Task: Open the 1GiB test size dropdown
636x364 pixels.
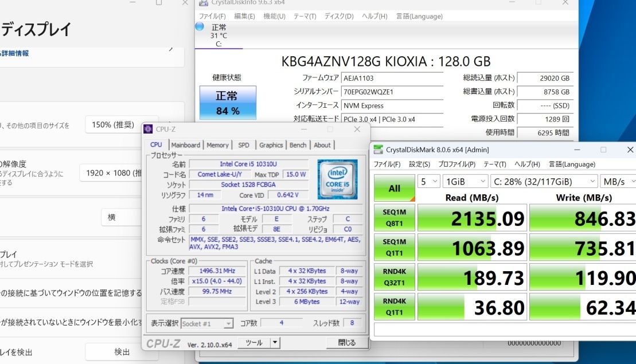Action: 465,182
